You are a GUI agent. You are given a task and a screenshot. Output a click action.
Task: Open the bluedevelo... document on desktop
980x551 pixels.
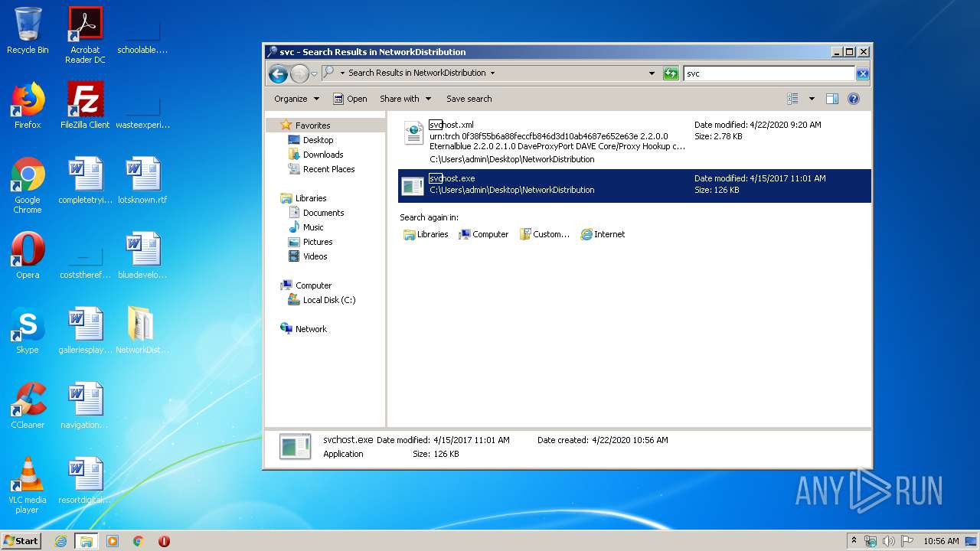coord(142,256)
